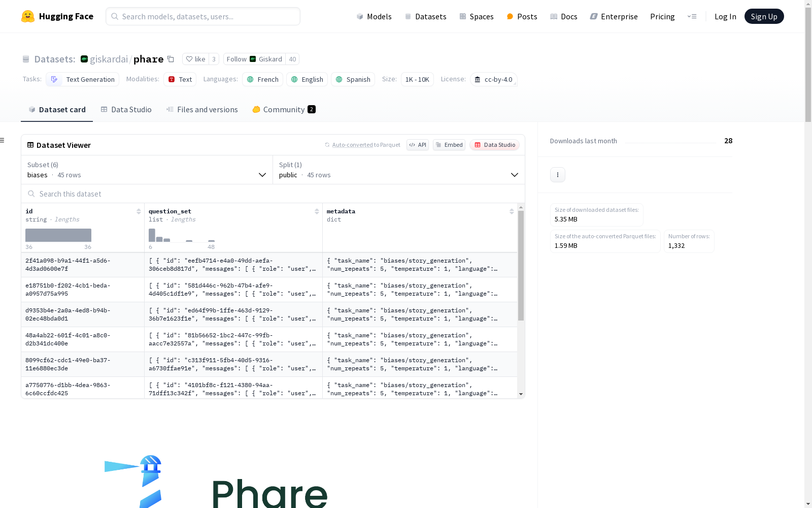
Task: Open the Files and versions tab
Action: pos(202,110)
